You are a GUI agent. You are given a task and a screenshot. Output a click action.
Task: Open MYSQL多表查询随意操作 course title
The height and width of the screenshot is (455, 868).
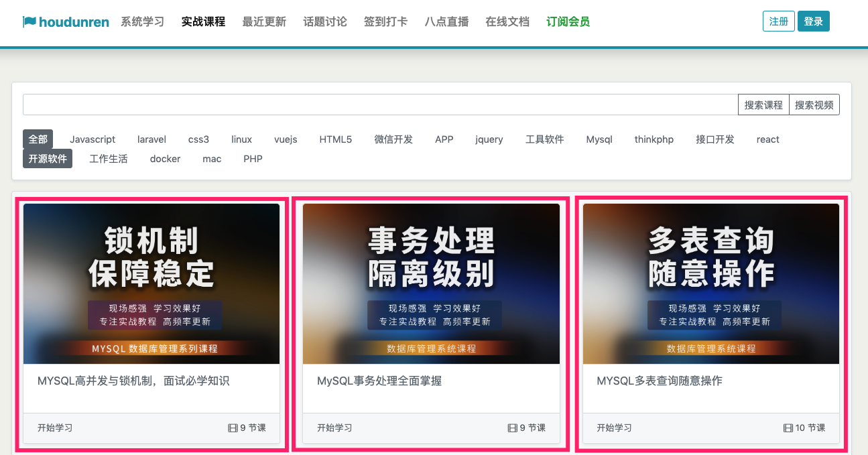[x=660, y=381]
